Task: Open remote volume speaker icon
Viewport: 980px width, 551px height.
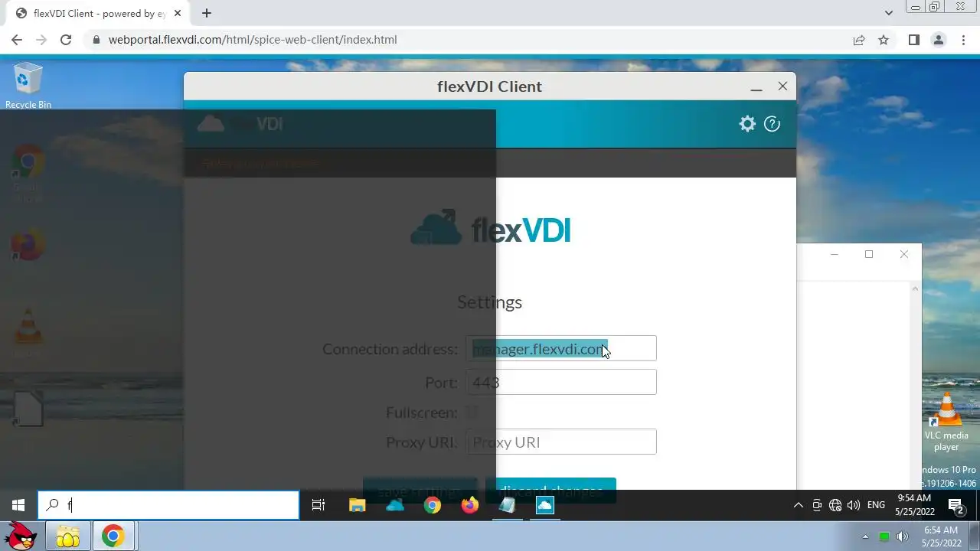Action: pyautogui.click(x=854, y=505)
